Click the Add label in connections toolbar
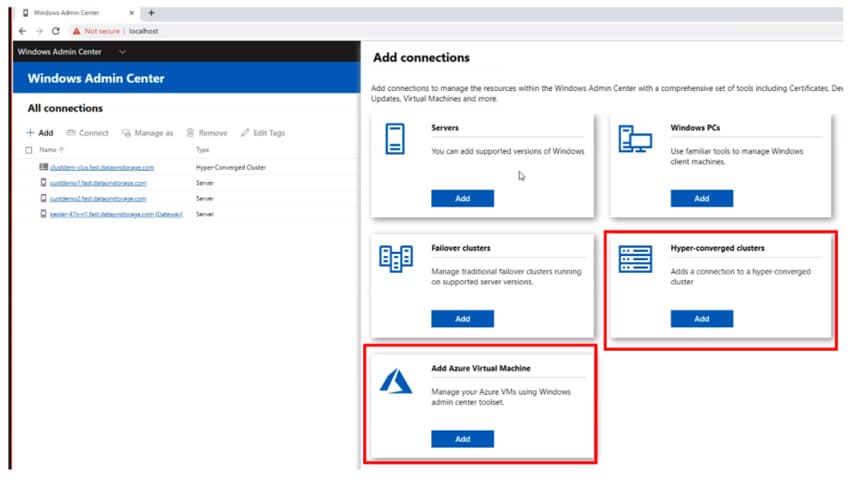This screenshot has width=850, height=483. [46, 133]
